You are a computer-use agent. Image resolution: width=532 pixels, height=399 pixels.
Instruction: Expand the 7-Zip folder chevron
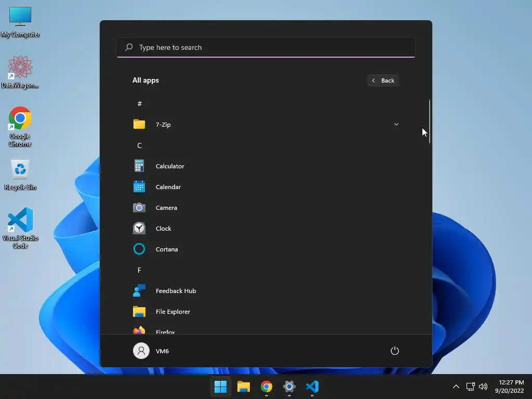396,124
